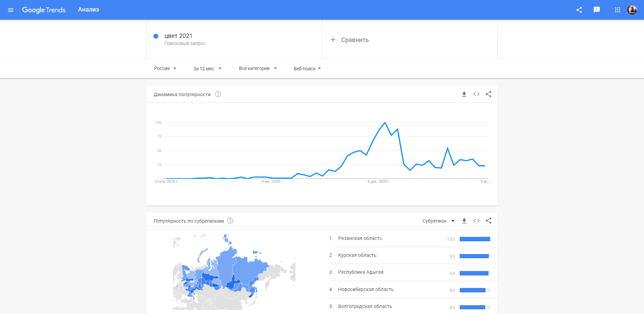Download the subregion popularity data
Viewport: 644px width, 314px height.
(464, 221)
